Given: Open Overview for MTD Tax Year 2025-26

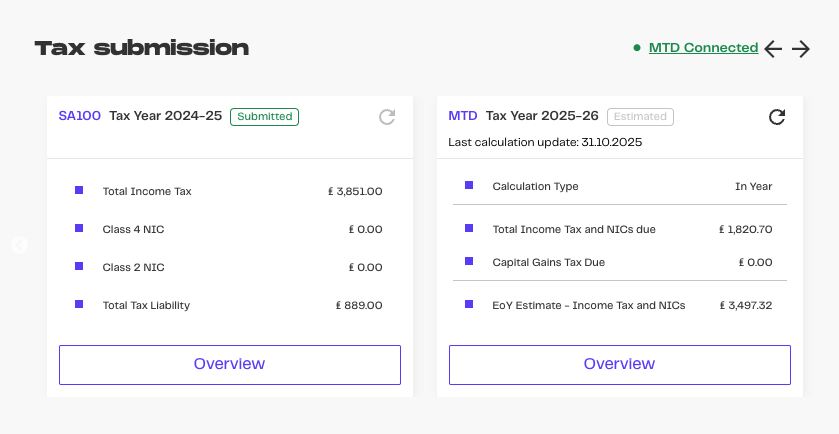Looking at the screenshot, I should pos(619,364).
